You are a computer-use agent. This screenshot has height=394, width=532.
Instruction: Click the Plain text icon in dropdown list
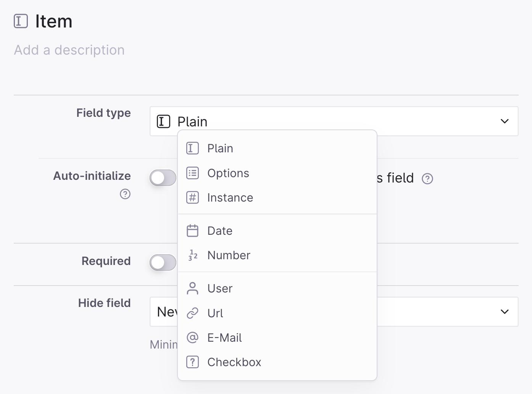[x=192, y=148]
